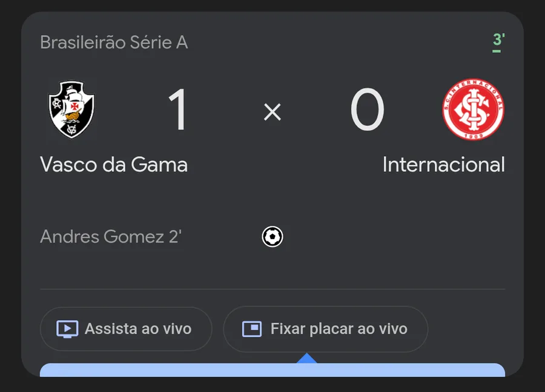
Task: Click Internacional's score of 0
Action: point(367,110)
